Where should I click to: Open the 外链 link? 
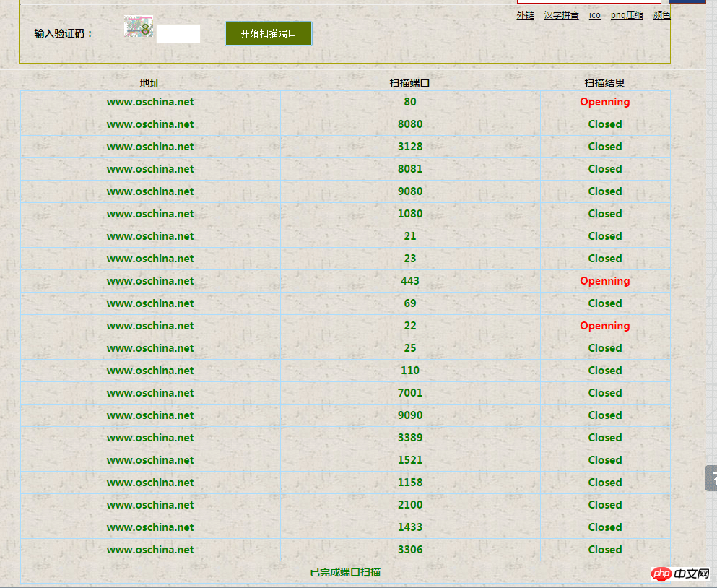click(525, 15)
